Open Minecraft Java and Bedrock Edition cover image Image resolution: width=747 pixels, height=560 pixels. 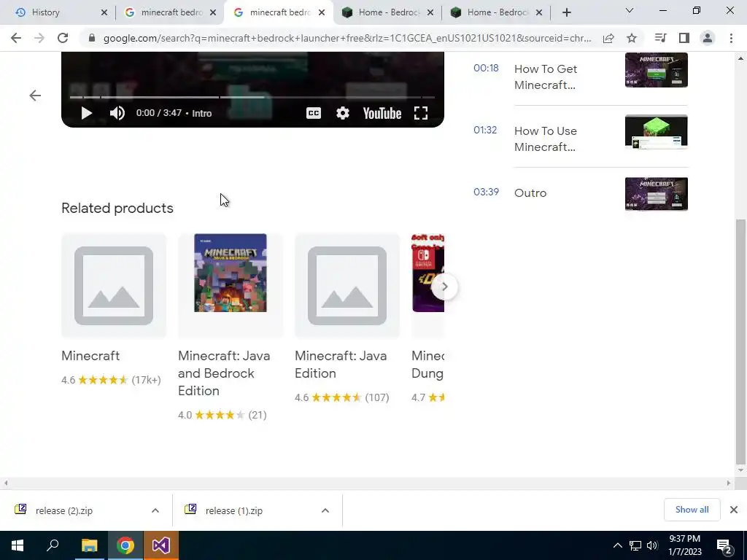click(x=231, y=273)
